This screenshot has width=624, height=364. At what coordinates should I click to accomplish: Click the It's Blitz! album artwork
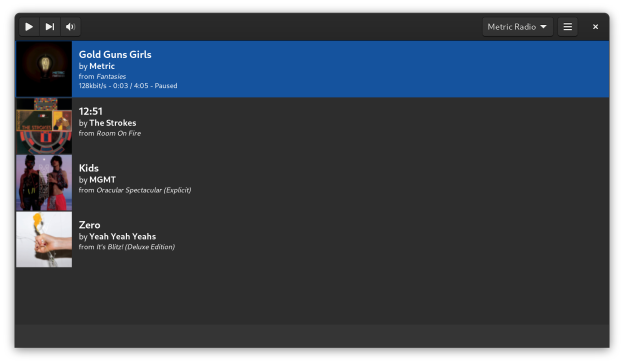tap(44, 239)
